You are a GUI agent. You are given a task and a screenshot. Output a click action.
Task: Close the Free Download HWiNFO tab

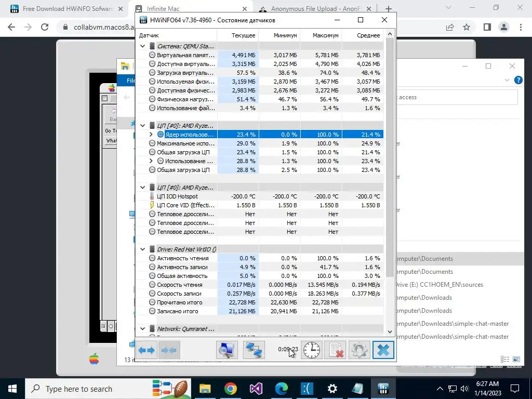121,9
